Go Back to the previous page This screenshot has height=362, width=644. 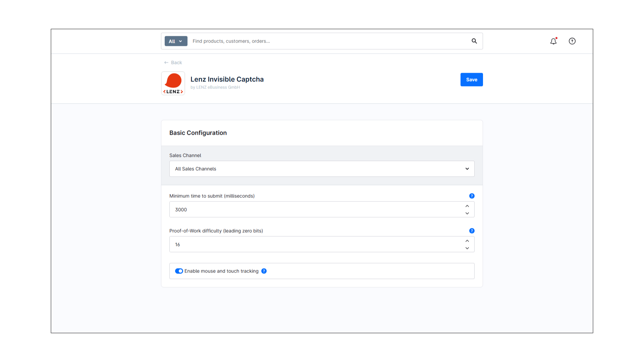[173, 62]
